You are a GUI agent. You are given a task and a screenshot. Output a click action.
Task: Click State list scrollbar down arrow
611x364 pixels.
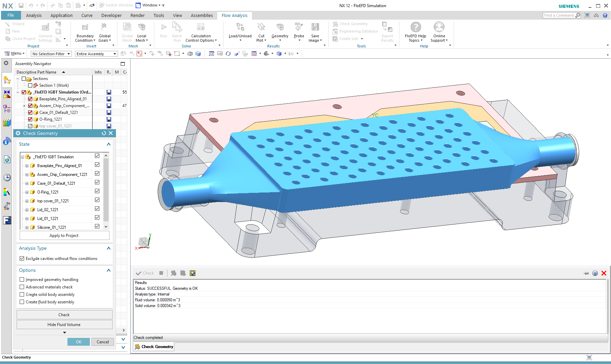coord(106,226)
